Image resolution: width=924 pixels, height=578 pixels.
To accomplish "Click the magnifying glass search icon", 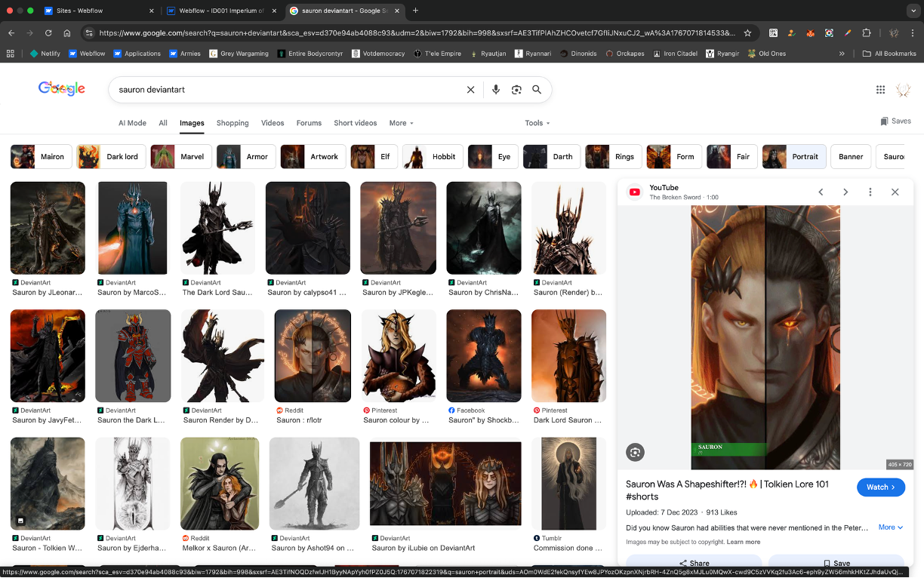I will click(x=537, y=89).
